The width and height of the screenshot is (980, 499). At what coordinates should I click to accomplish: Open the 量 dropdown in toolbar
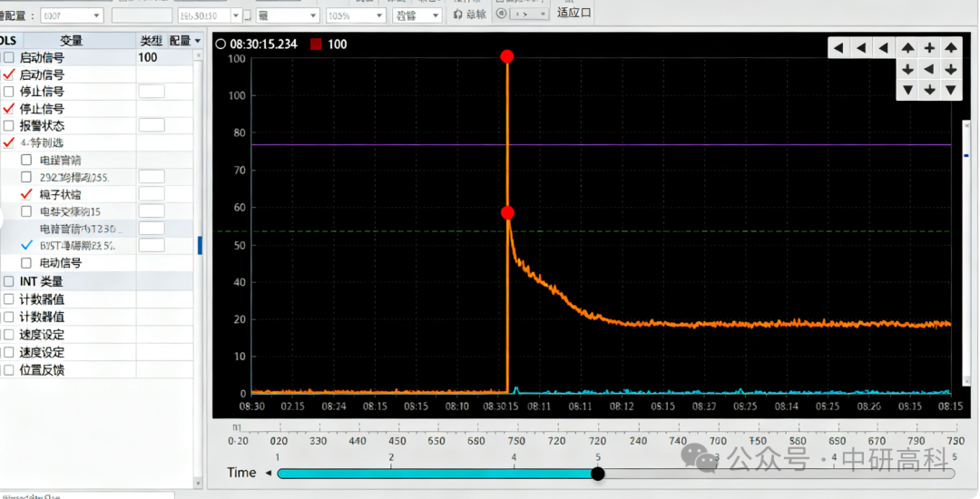point(288,15)
